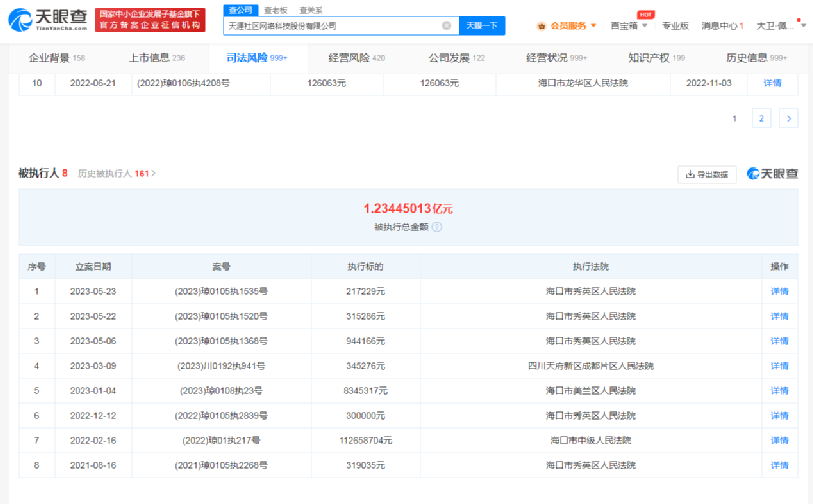
Task: Select the 企业背景 tab
Action: coord(57,58)
